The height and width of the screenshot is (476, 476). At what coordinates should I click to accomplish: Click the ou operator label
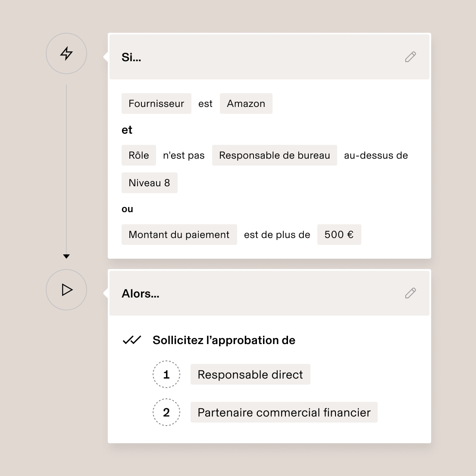[x=127, y=209]
